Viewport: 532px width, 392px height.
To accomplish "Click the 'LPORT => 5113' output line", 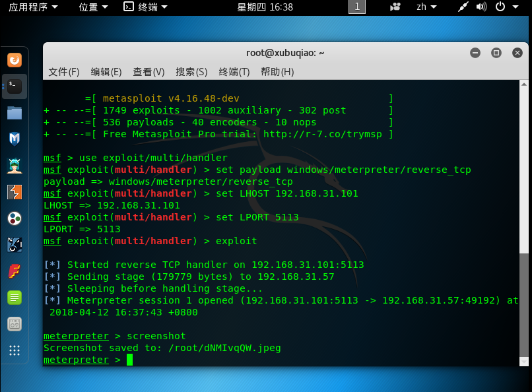I will pyautogui.click(x=82, y=229).
